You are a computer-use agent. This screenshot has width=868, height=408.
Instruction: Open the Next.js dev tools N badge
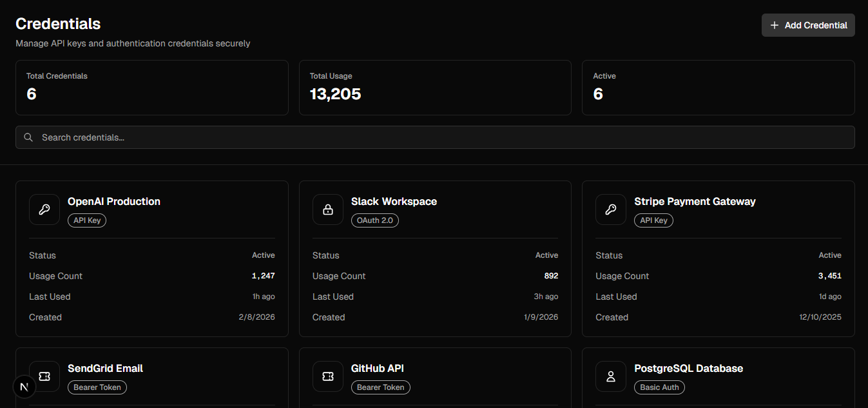coord(24,387)
